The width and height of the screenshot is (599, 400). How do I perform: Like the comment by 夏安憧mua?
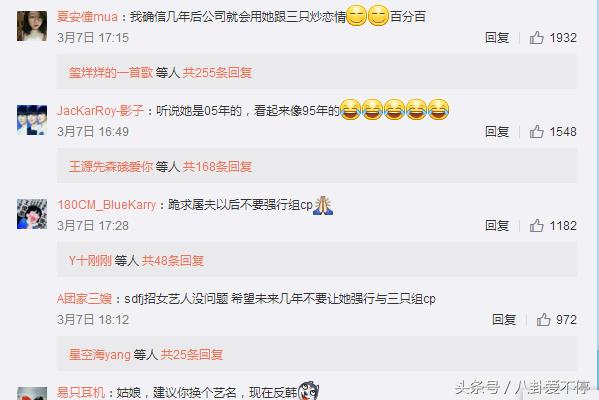point(536,37)
